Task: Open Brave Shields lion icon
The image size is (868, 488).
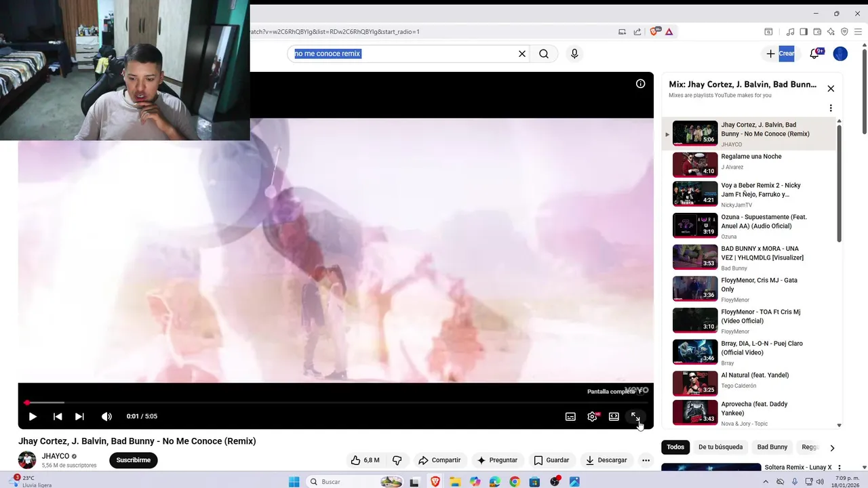Action: (x=654, y=31)
